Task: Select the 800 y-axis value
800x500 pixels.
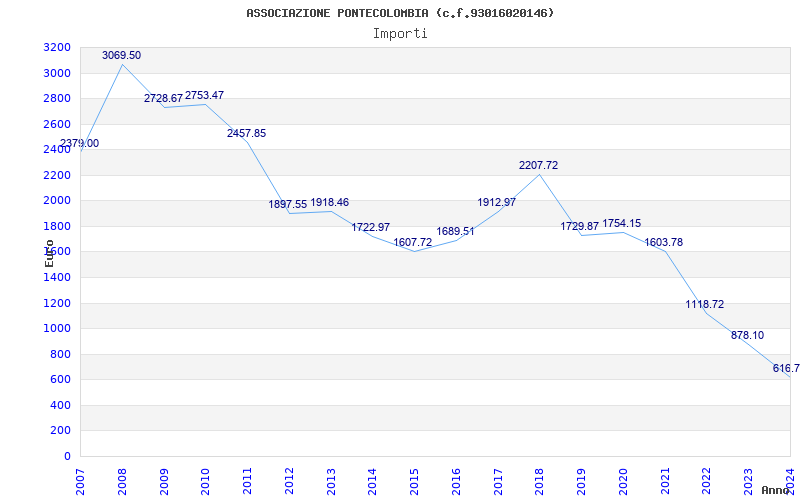Action: (x=61, y=354)
